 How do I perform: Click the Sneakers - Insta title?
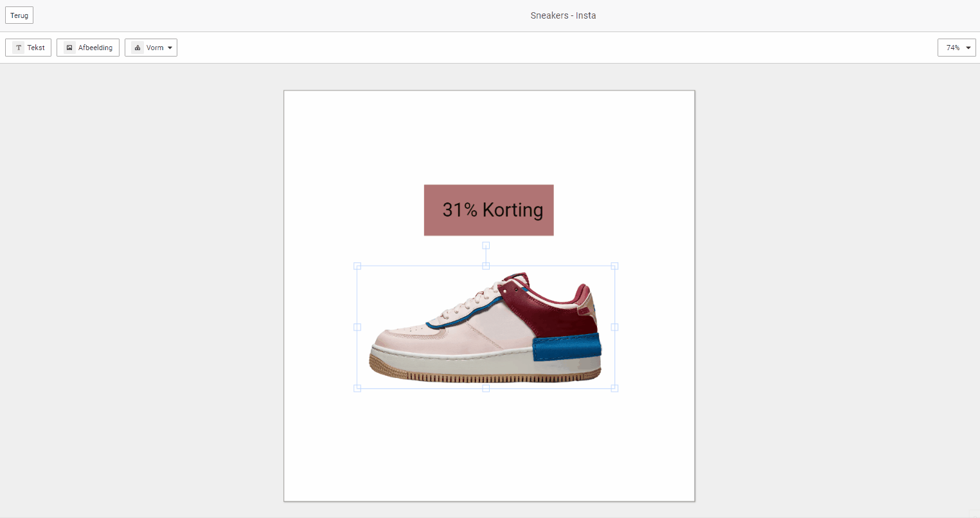563,15
